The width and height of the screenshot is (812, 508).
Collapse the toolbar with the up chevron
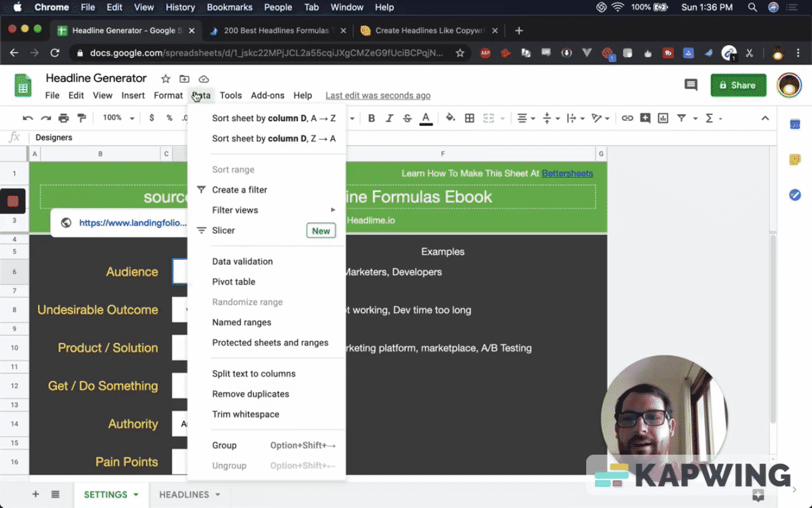pyautogui.click(x=765, y=118)
